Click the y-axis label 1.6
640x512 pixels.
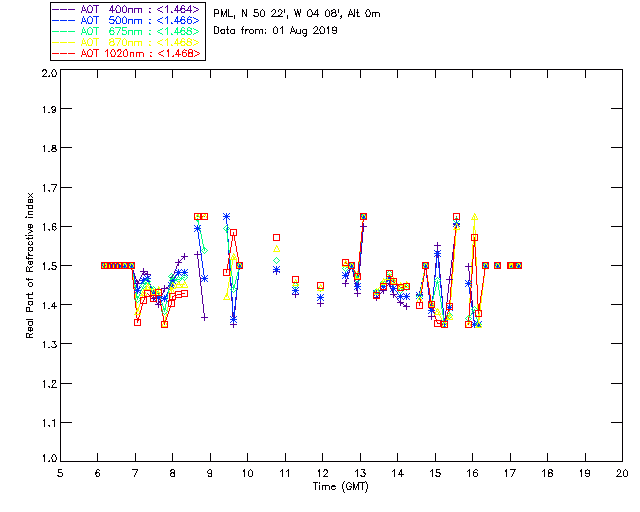(x=49, y=227)
